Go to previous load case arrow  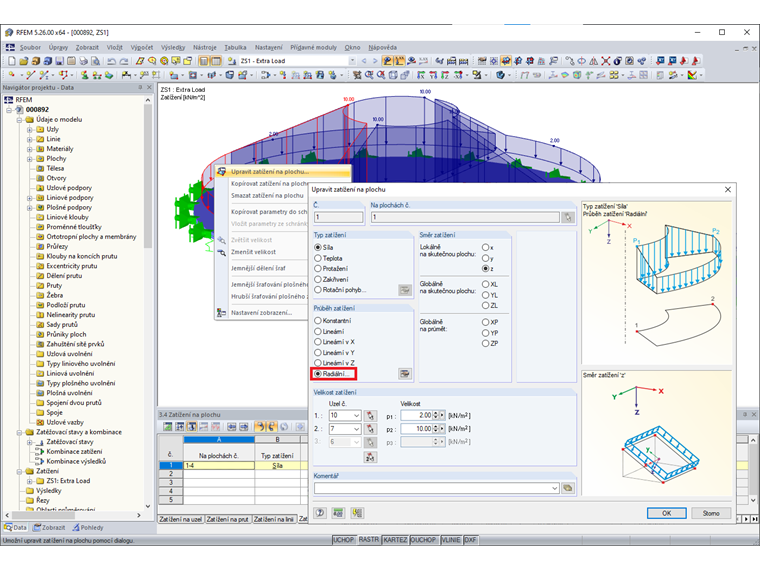tap(364, 61)
